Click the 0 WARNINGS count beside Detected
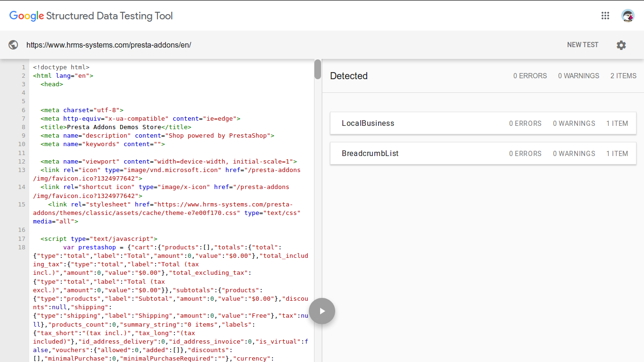 tap(578, 76)
